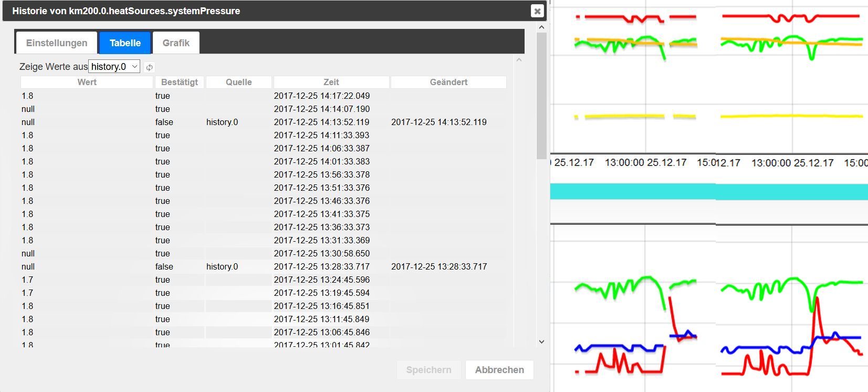Select the Zeit cell 2017-12-25 13:11:45.849
This screenshot has height=392, width=868.
[322, 319]
